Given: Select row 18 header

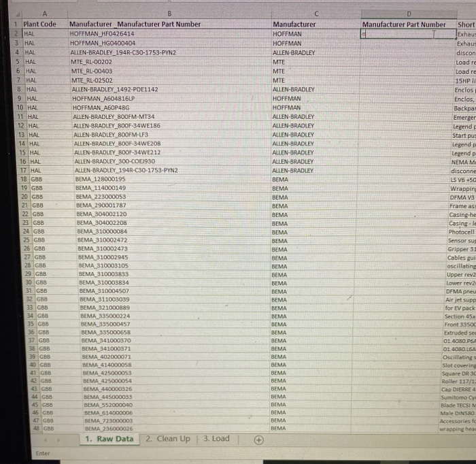Looking at the screenshot, I should (24, 179).
